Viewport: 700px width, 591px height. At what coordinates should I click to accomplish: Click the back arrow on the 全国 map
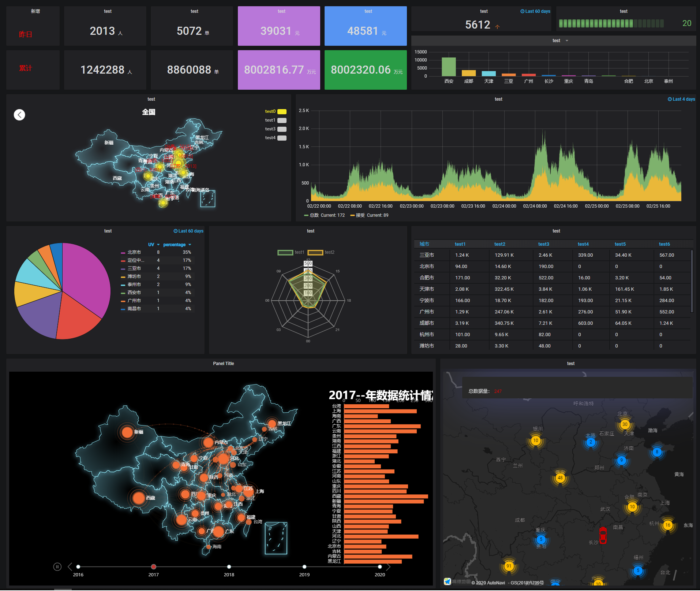coord(19,115)
